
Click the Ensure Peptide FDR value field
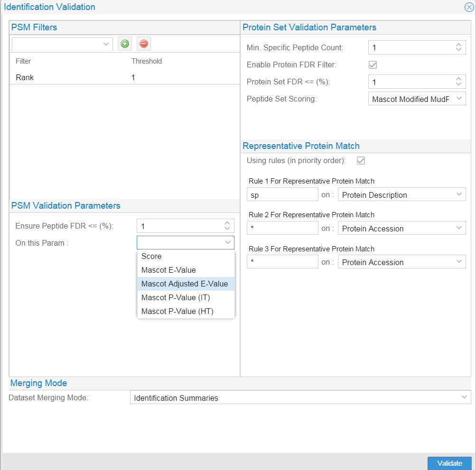coord(180,226)
